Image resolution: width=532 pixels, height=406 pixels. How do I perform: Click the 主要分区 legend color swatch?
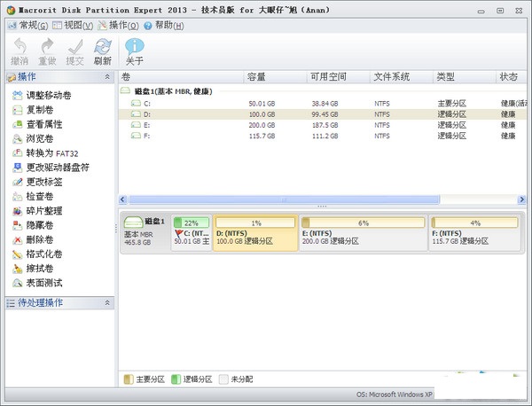129,379
